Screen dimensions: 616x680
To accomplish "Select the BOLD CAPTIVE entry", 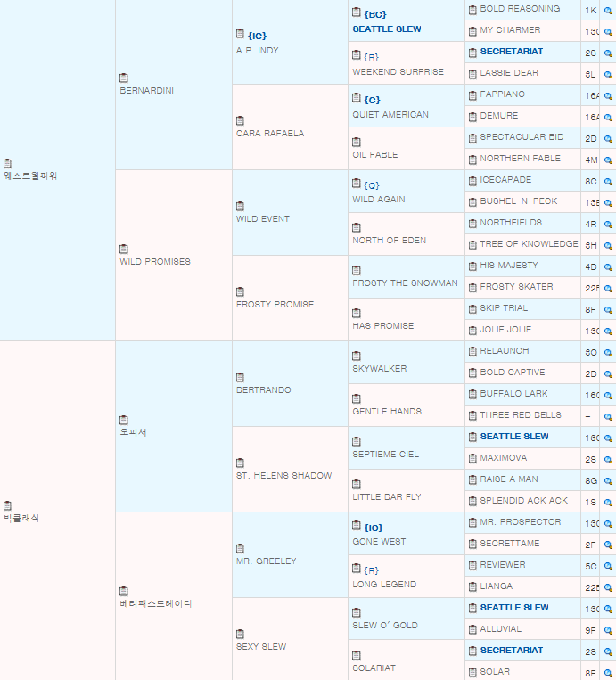I will tap(513, 373).
